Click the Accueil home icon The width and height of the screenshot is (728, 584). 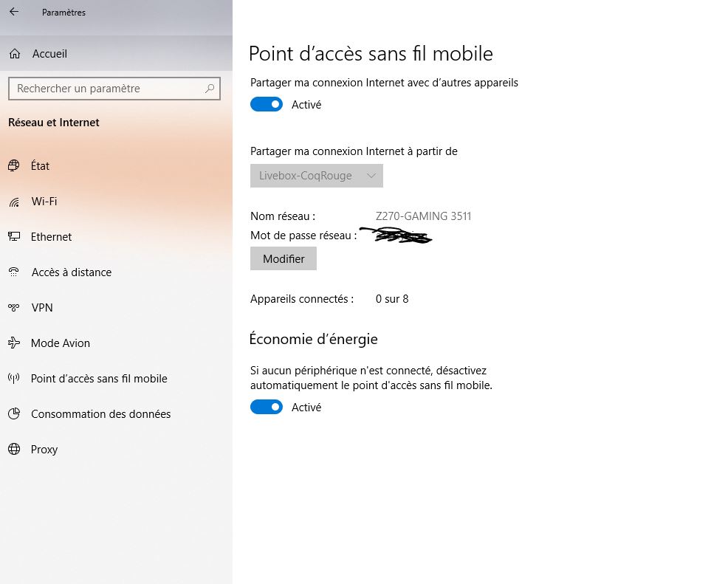(14, 54)
